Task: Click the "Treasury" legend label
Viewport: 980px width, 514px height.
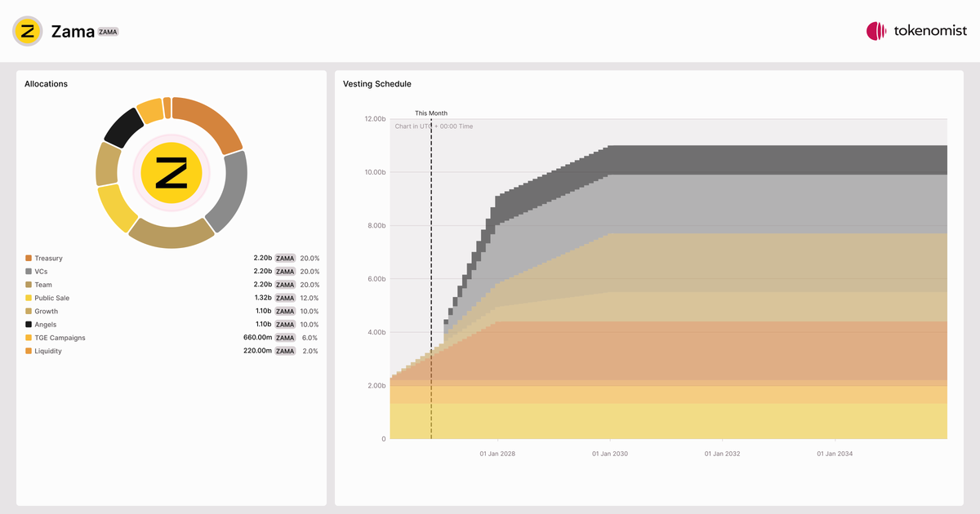Action: pyautogui.click(x=48, y=258)
